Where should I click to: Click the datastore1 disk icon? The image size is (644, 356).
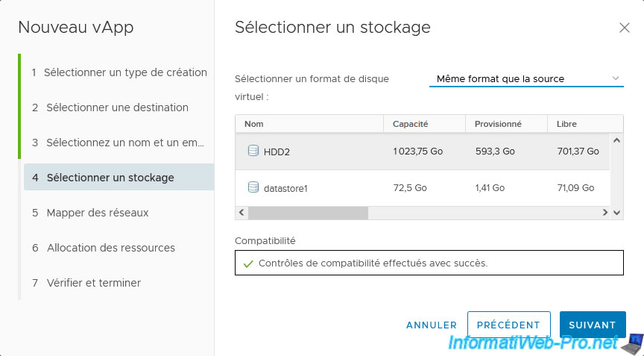[x=253, y=188]
